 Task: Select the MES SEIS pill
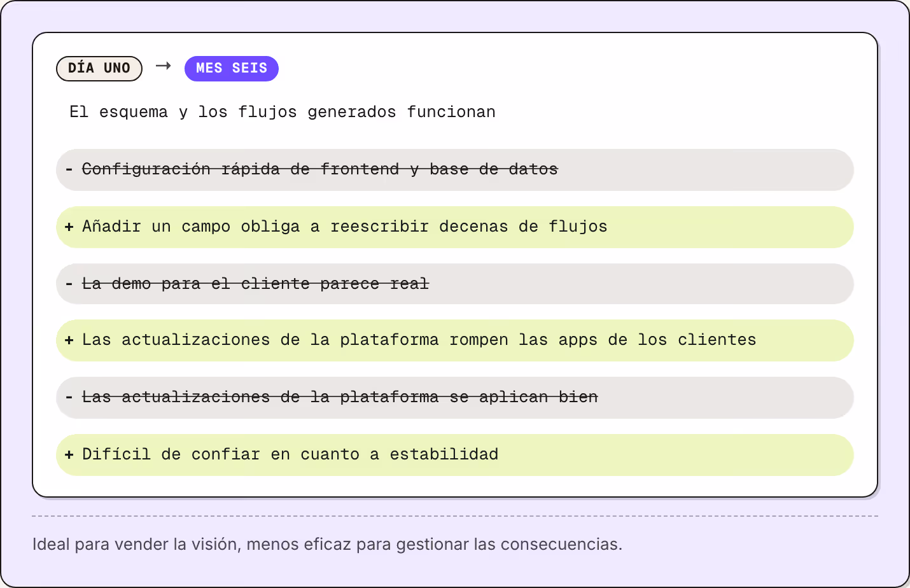(x=232, y=68)
